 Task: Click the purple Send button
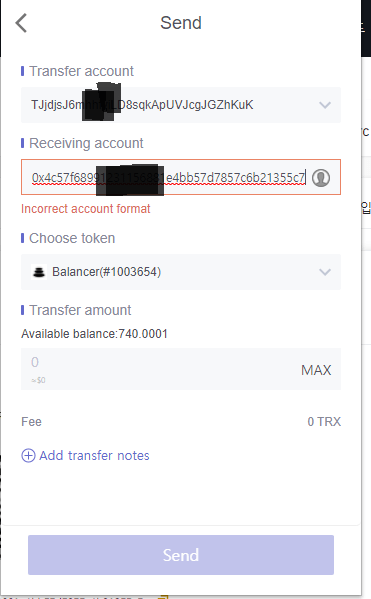(181, 555)
